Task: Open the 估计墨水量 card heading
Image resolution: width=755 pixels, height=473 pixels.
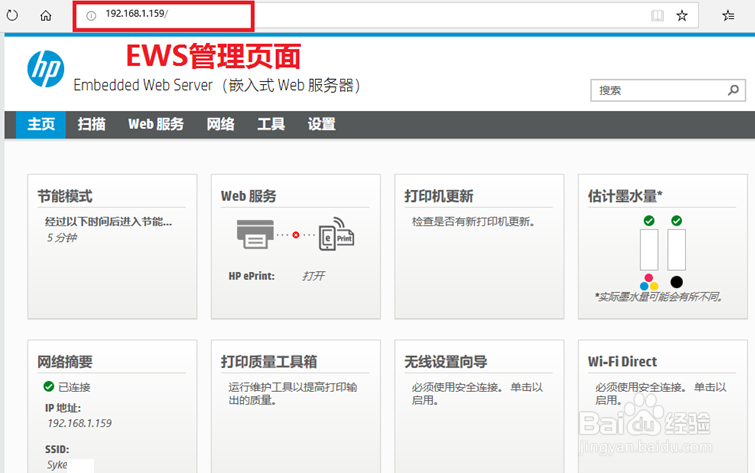Action: (x=625, y=196)
